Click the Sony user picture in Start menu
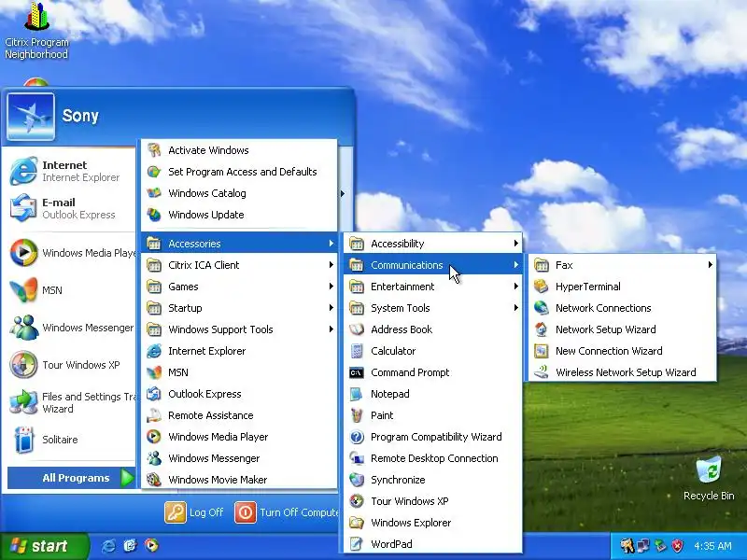747x560 pixels. pyautogui.click(x=31, y=117)
